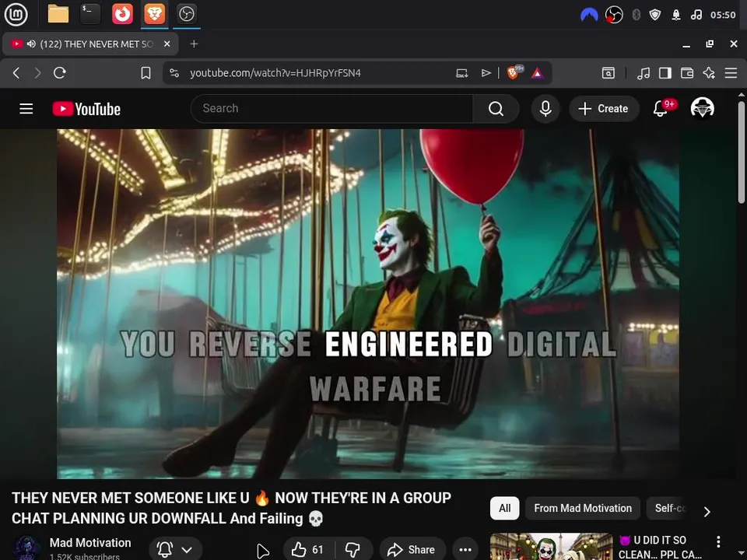Select the From Mad Motivation chip

tap(583, 508)
